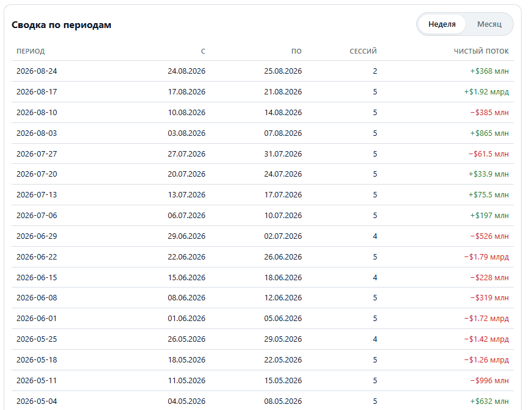Select period 2026-07-13 row label

coord(37,195)
